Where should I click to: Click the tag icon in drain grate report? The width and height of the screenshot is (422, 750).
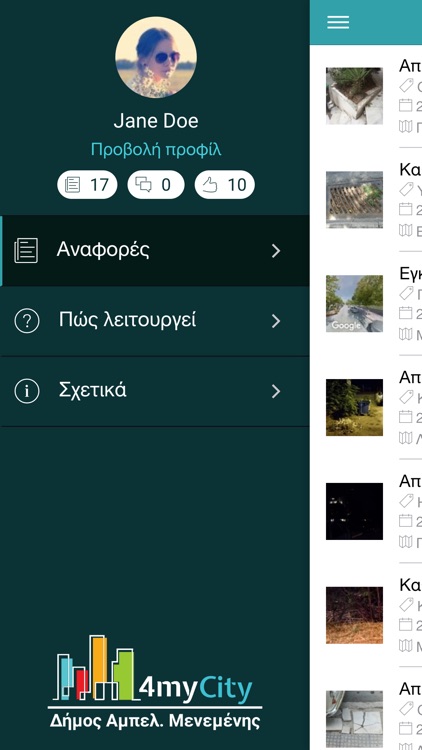click(406, 189)
